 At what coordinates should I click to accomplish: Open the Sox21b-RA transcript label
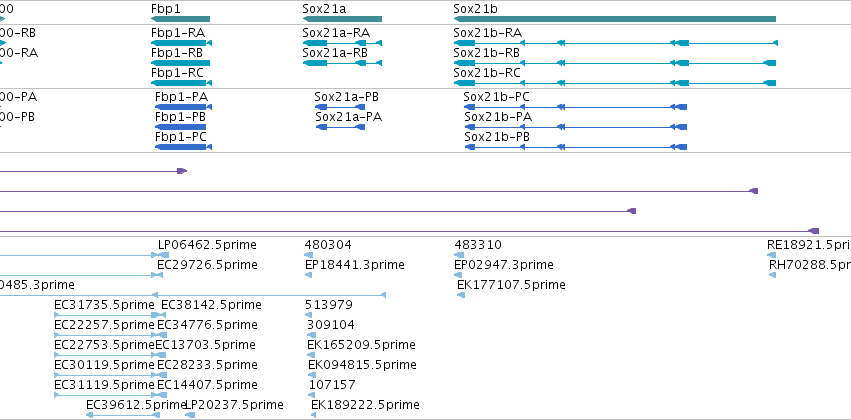pyautogui.click(x=487, y=33)
